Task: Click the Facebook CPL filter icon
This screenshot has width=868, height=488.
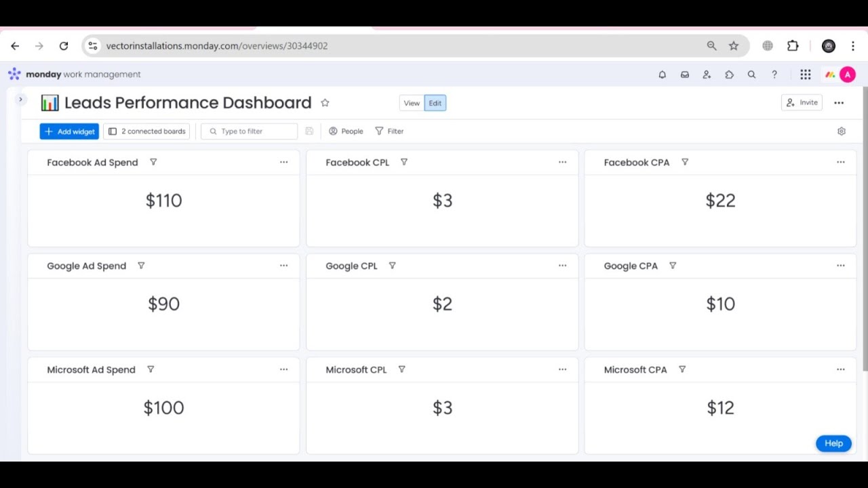Action: tap(404, 162)
